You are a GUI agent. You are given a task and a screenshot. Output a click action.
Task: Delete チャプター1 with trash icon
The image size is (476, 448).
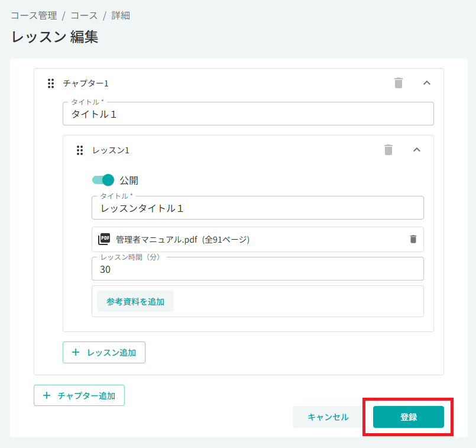399,83
